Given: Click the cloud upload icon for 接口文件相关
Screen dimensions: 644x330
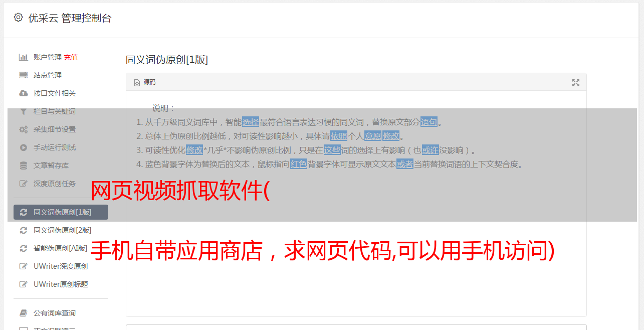Looking at the screenshot, I should coord(23,93).
